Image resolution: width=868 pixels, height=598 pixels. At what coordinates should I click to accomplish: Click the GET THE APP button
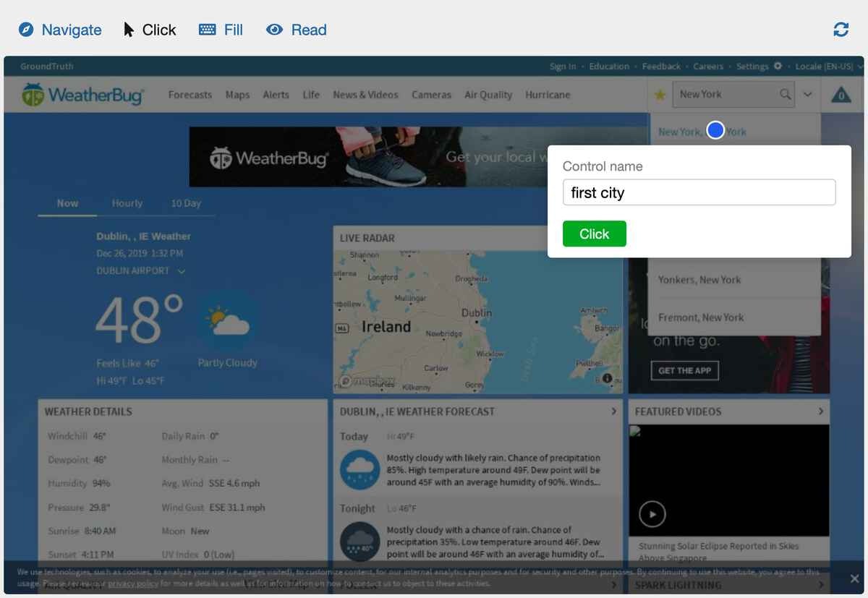684,370
